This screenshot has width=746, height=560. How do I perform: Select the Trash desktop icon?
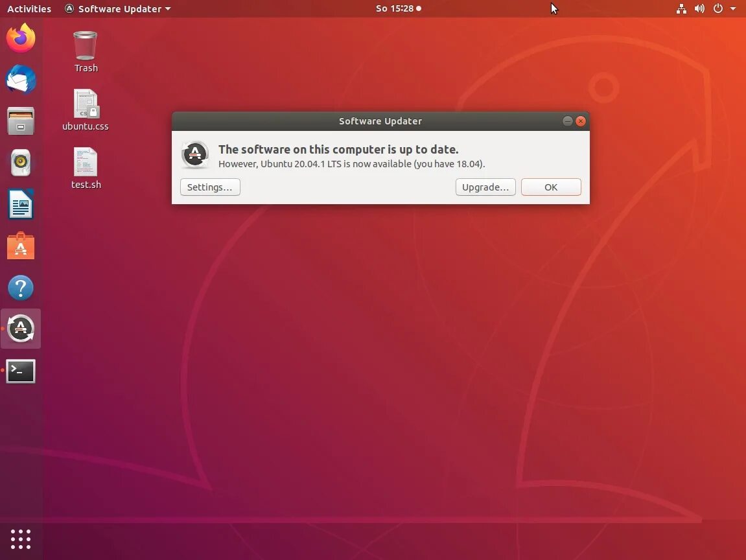86,51
